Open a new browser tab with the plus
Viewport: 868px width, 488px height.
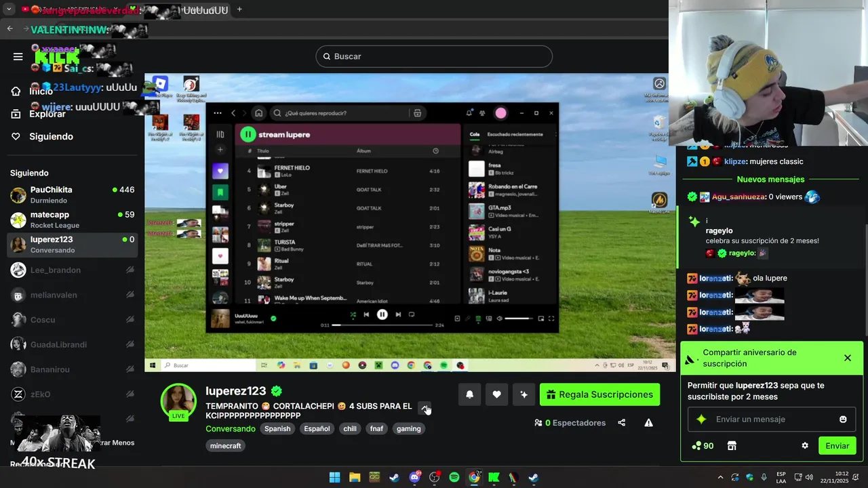[x=239, y=9]
